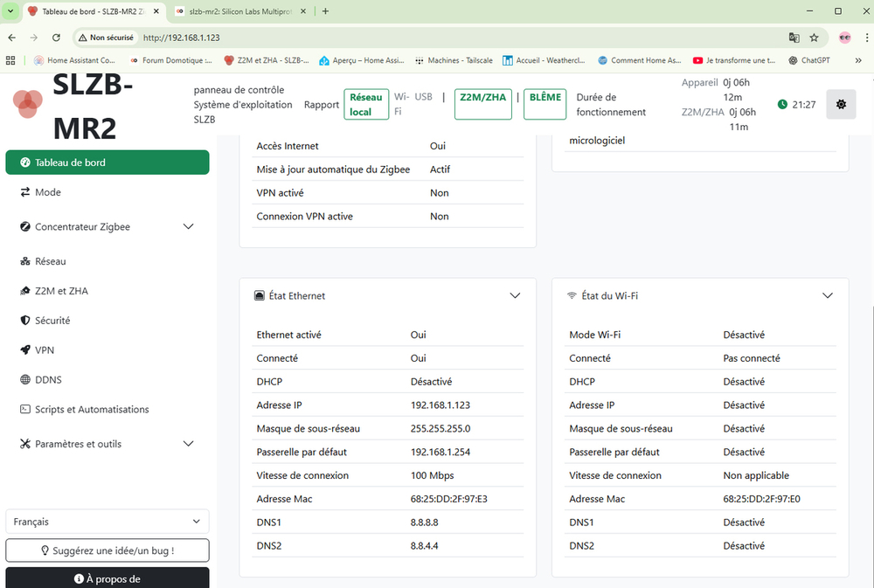Screen dimensions: 874x588
Task: Go to Z2M et ZHA settings
Action: tap(108, 291)
